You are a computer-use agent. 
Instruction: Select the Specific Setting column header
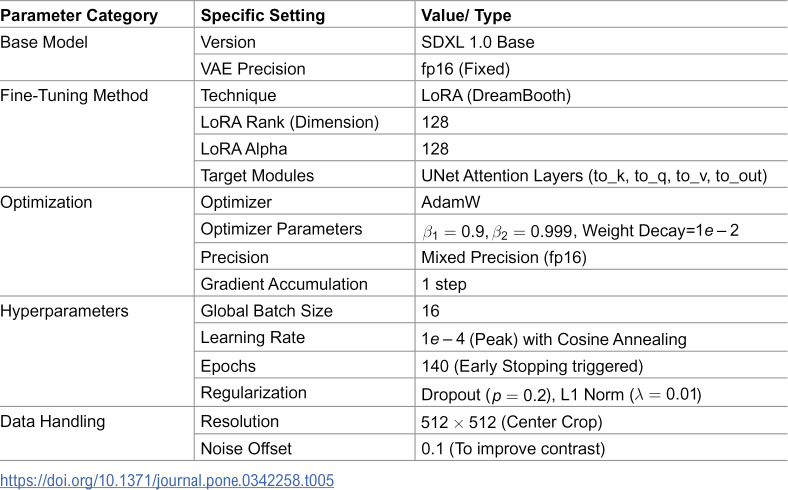click(305, 14)
